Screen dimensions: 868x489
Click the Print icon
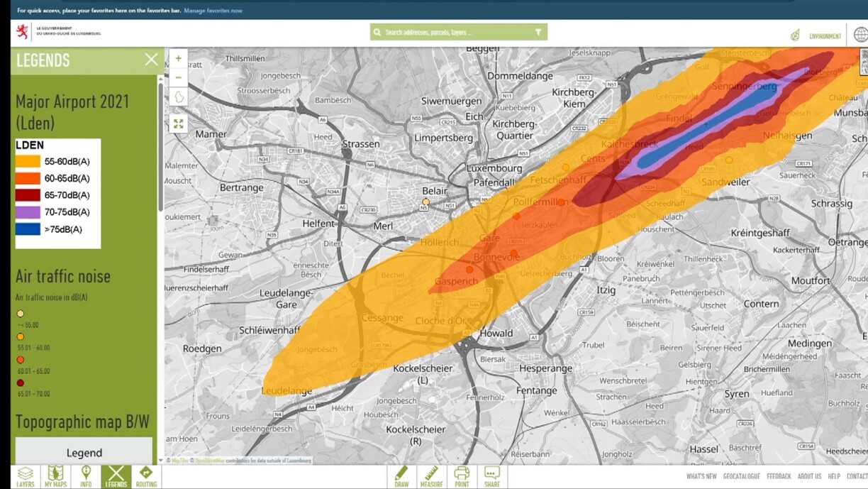click(x=462, y=476)
